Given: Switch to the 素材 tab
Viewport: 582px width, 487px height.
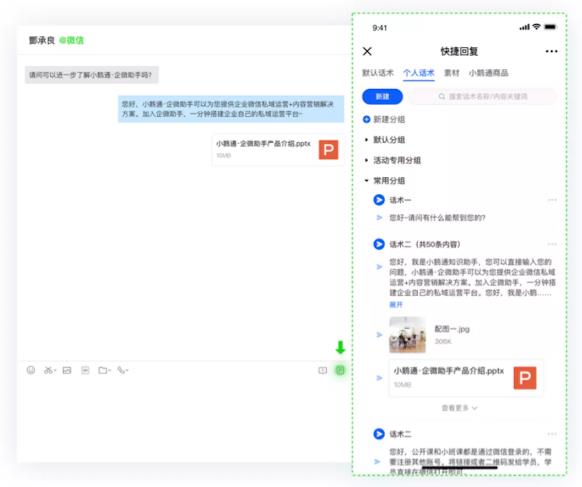Looking at the screenshot, I should tap(452, 73).
